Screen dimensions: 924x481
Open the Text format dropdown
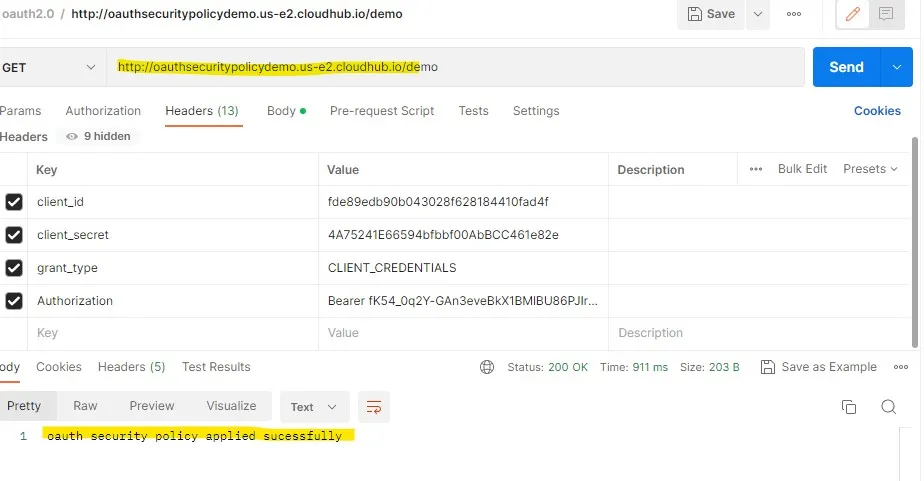pos(314,407)
